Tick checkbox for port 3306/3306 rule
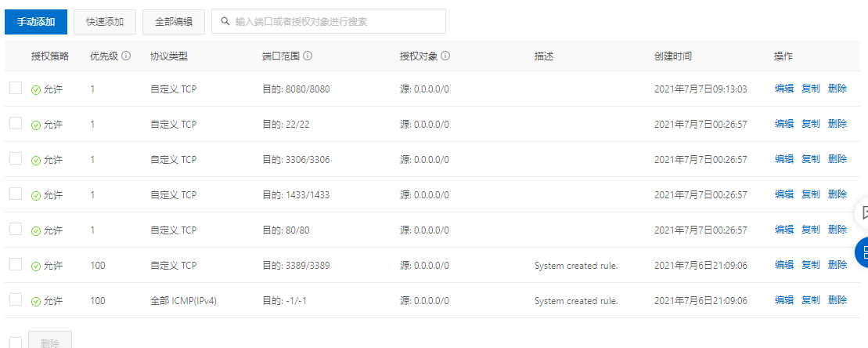868x348 pixels. [16, 158]
